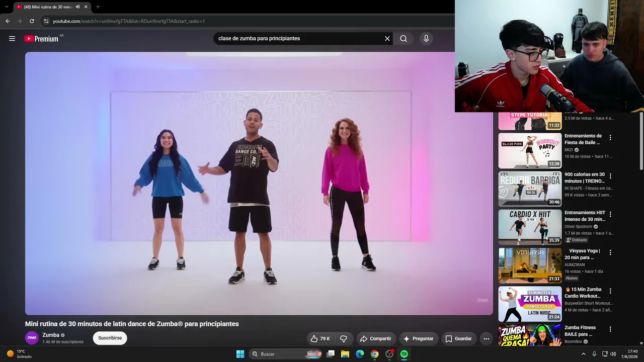
Task: Open the taskbar weather widget
Action: pyautogui.click(x=19, y=354)
